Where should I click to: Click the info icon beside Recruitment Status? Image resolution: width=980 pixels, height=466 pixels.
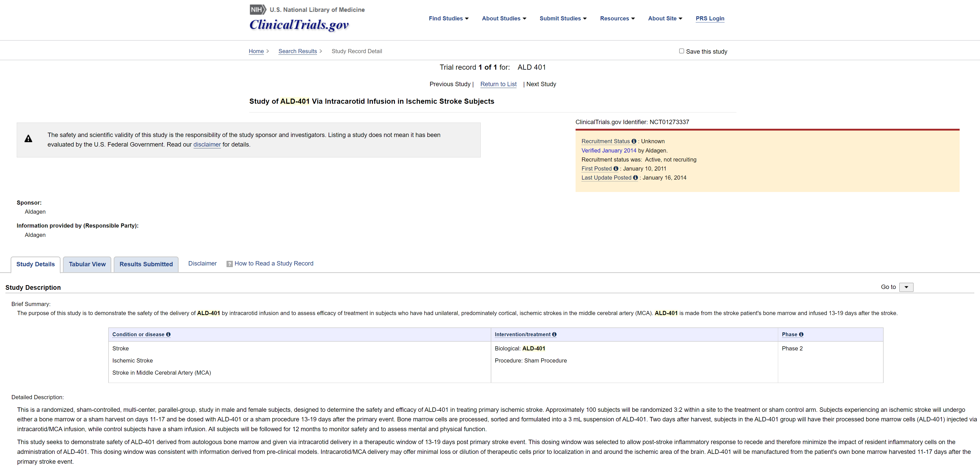coord(634,141)
